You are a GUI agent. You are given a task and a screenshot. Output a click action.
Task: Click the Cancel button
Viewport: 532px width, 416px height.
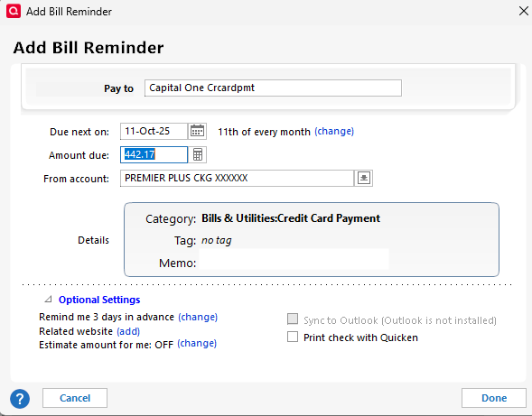click(x=75, y=398)
